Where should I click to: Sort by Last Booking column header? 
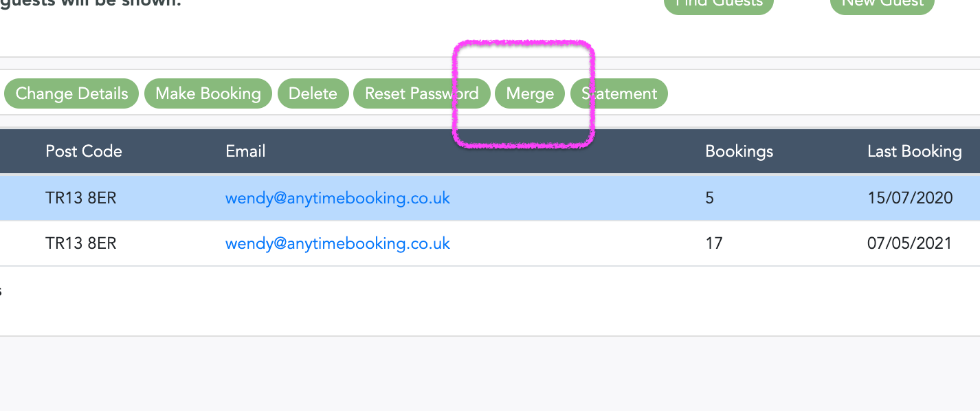pos(915,151)
